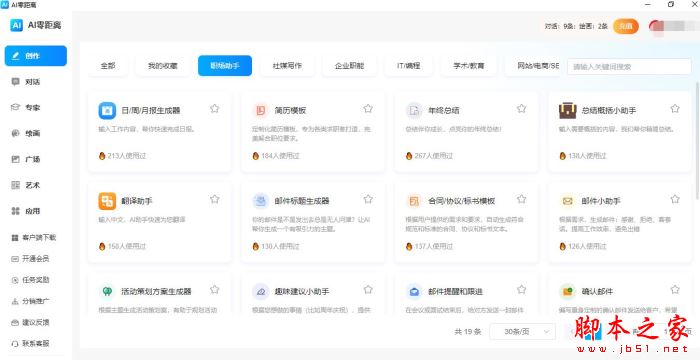Screen dimensions: 700x360
Task: Star the 合同/协议/标书模板 card
Action: pyautogui.click(x=521, y=199)
